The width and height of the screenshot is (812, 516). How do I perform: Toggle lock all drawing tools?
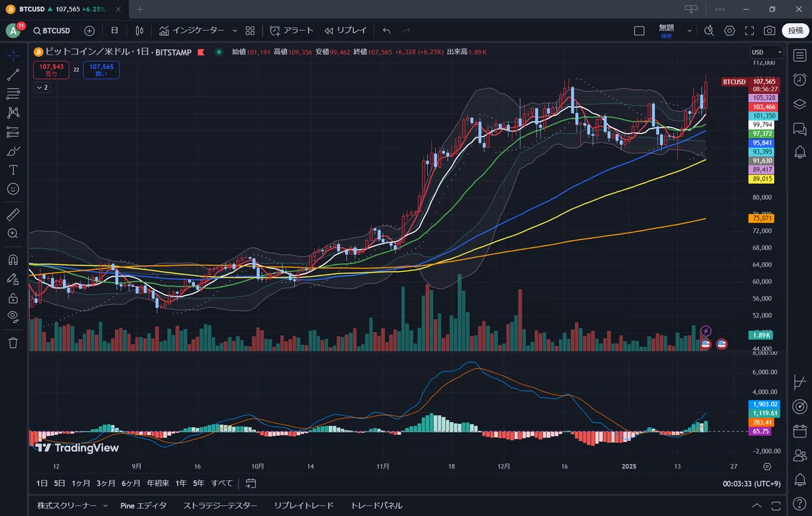pos(13,298)
